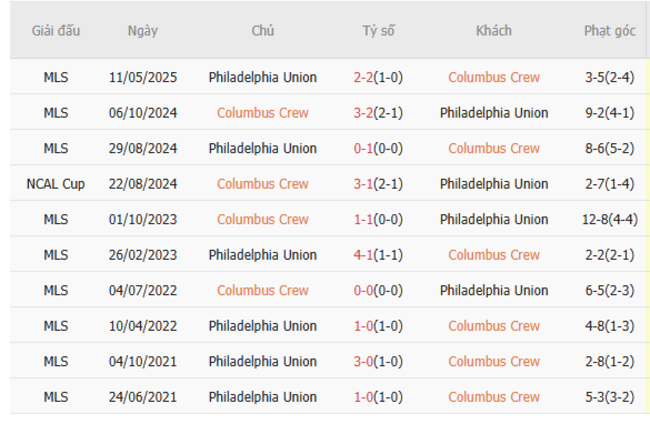Click Columbus Crew in the 11/05/2025 row
This screenshot has width=650, height=424.
[494, 77]
